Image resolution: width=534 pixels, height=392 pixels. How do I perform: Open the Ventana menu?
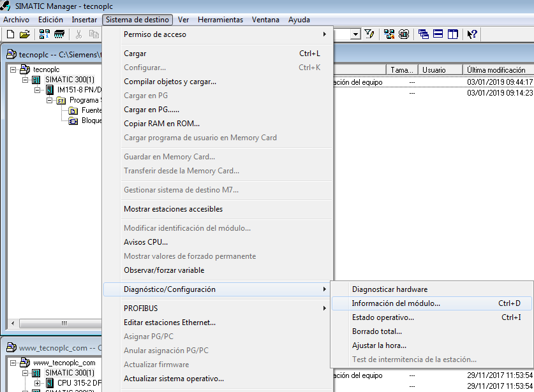[265, 20]
